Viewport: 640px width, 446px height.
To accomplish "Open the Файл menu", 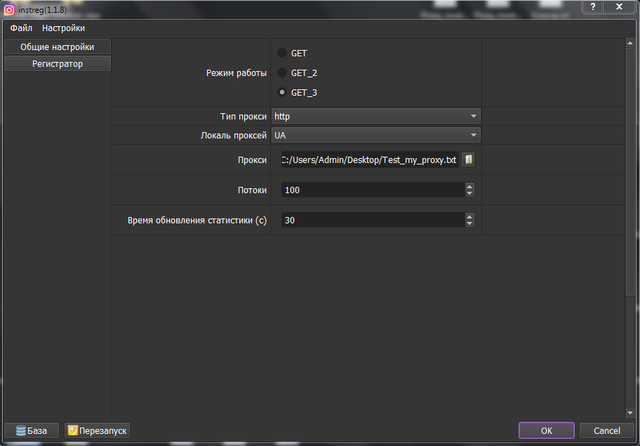I will coord(21,28).
